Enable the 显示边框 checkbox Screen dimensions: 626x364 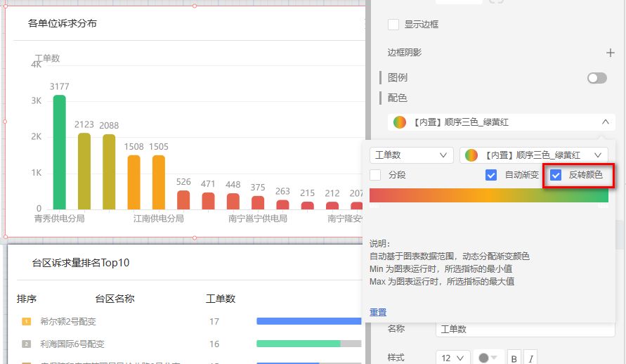tap(393, 25)
